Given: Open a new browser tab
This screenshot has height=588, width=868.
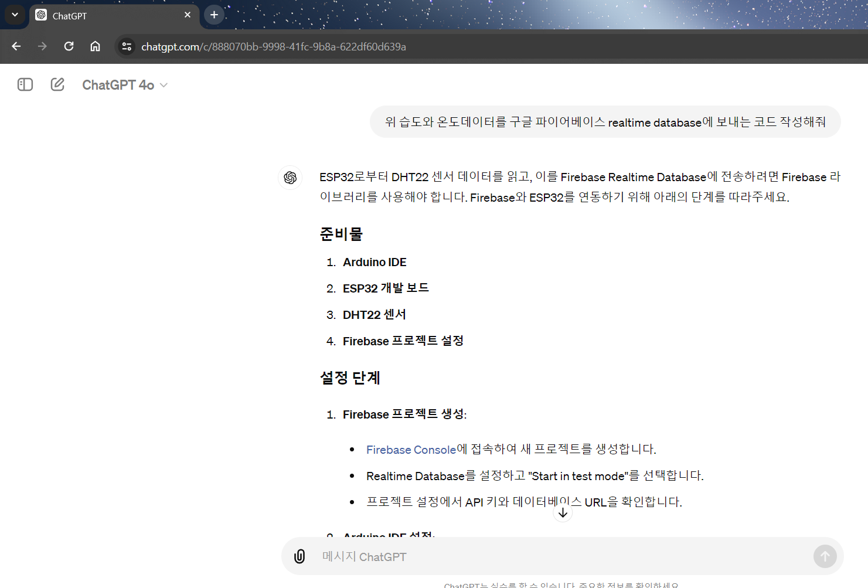Looking at the screenshot, I should coord(215,15).
